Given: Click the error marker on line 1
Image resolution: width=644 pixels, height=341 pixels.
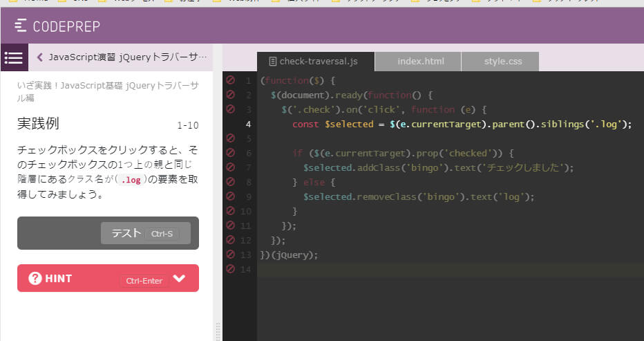Looking at the screenshot, I should coord(230,80).
